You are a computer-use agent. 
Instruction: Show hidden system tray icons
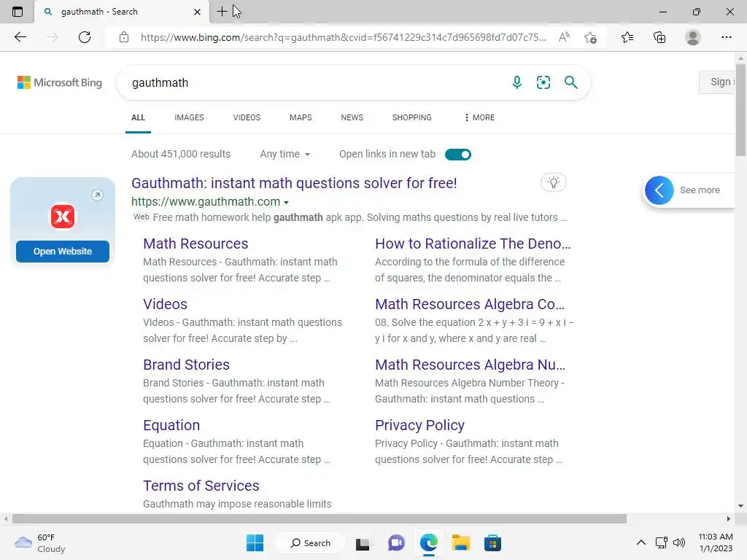pos(641,542)
